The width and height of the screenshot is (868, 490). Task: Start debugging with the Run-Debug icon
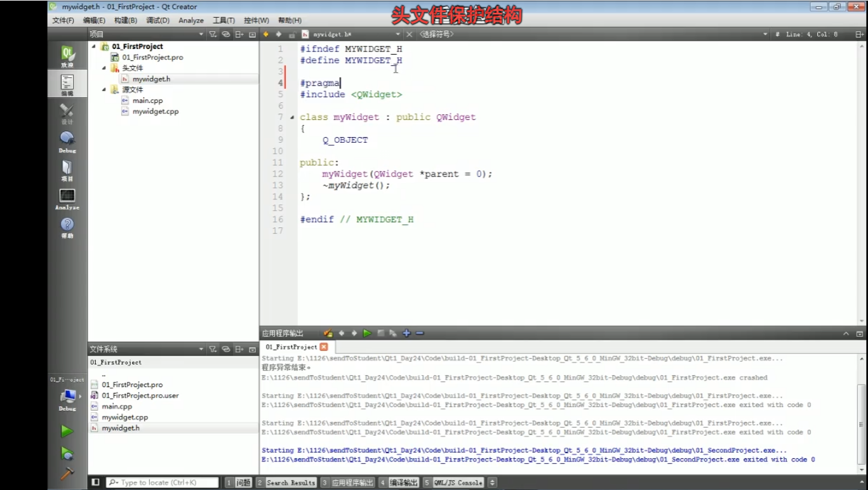coord(67,453)
